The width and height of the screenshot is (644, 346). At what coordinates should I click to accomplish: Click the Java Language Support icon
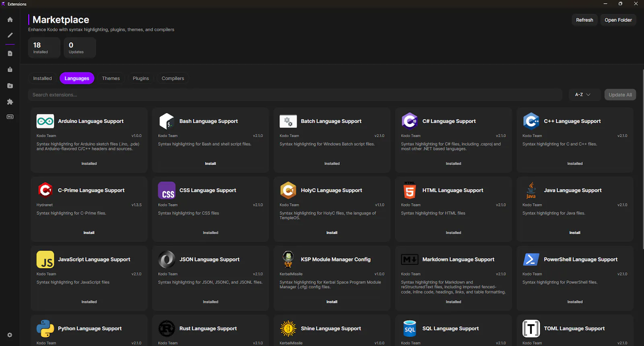point(531,190)
